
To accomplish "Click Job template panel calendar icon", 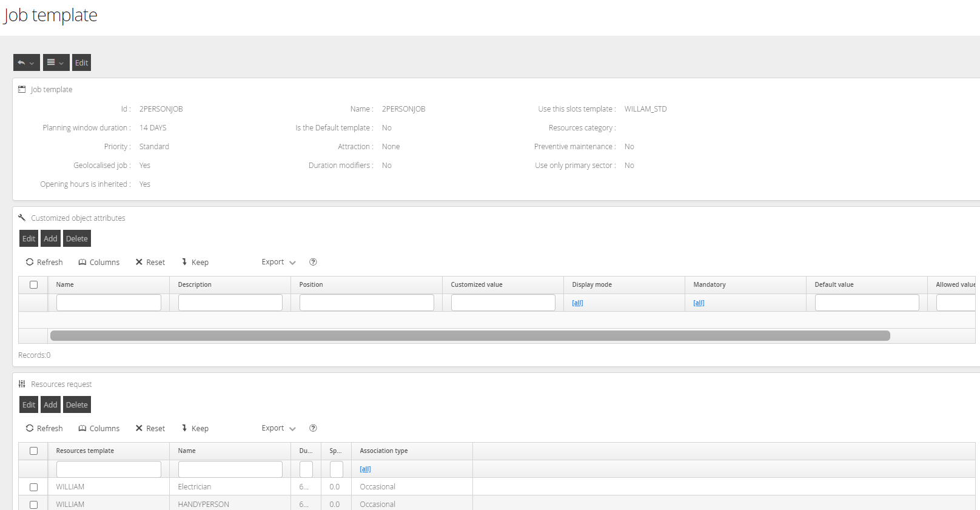I will tap(22, 89).
